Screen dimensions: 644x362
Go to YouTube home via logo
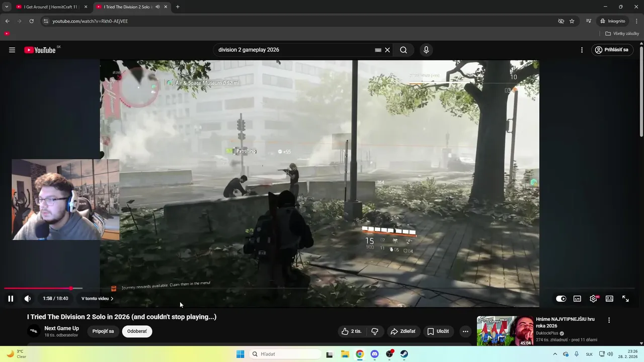40,50
